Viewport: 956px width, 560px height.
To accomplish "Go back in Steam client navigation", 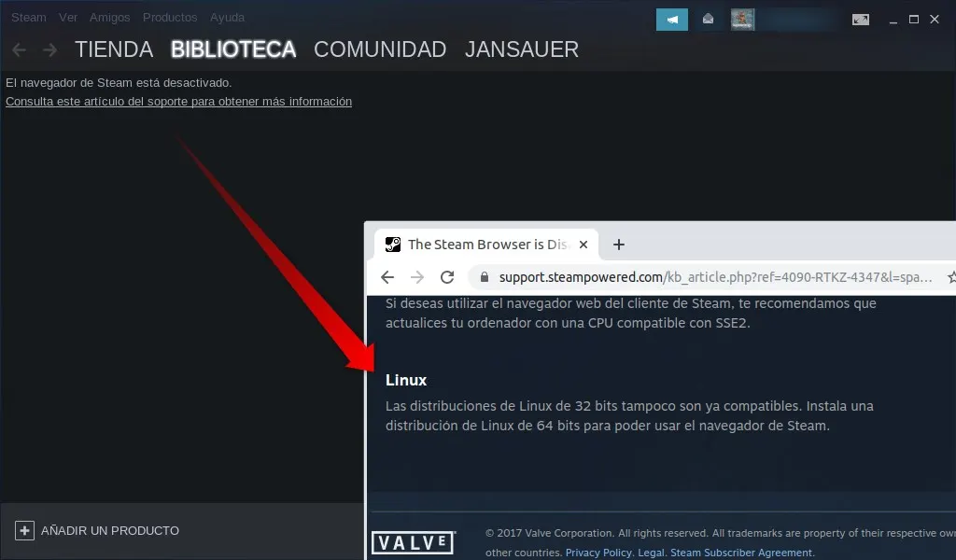I will [x=19, y=50].
